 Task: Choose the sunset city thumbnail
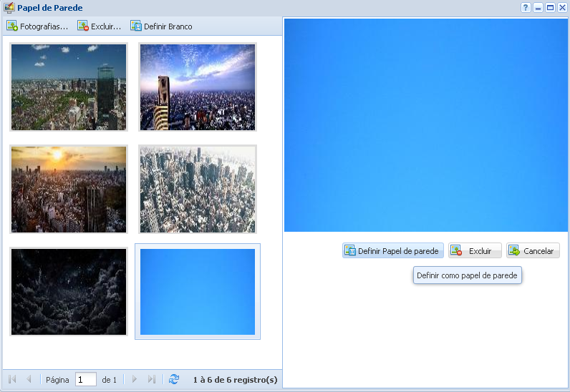[69, 190]
